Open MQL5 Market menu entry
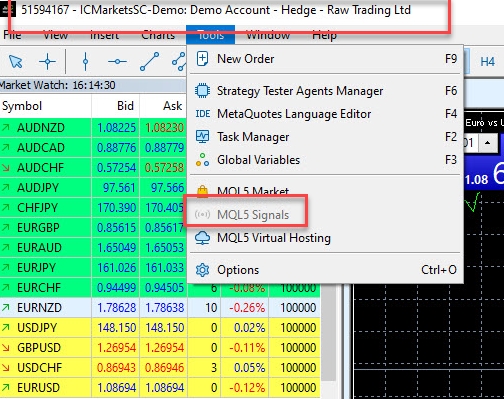This screenshot has height=399, width=504. (x=325, y=192)
